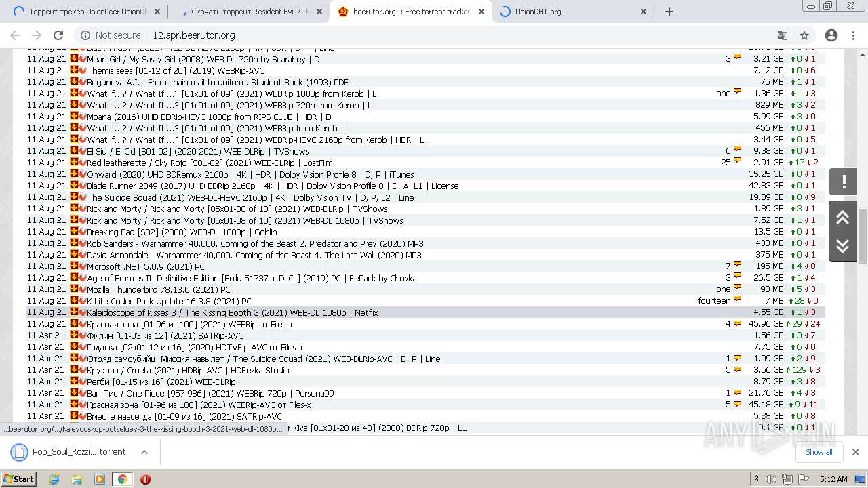
Task: Click the exclamation mark side button
Action: pos(843,181)
